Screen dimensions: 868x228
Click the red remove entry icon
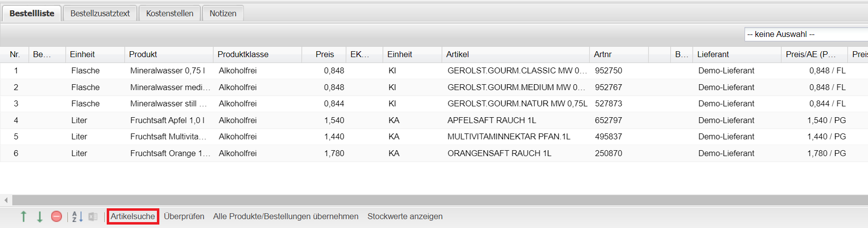(x=57, y=217)
